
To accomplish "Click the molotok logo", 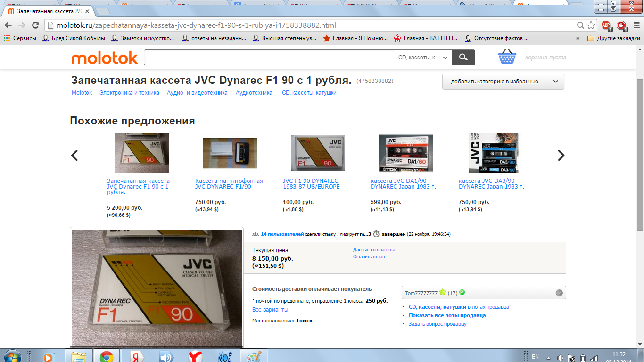I will tap(105, 58).
